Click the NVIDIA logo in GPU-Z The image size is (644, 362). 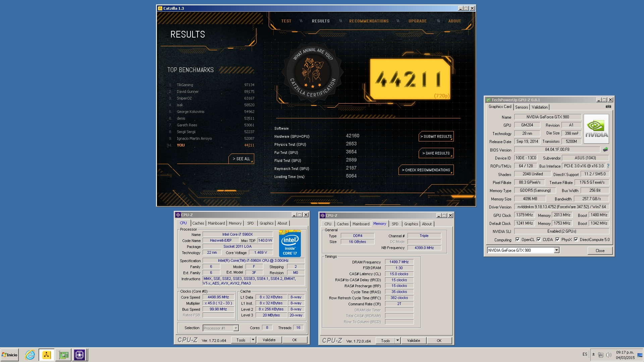pyautogui.click(x=596, y=129)
